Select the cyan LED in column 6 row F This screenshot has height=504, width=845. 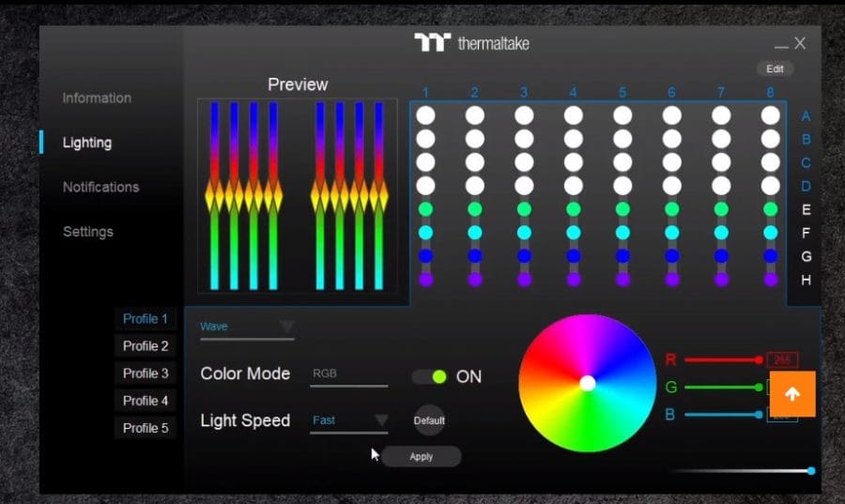tap(671, 232)
